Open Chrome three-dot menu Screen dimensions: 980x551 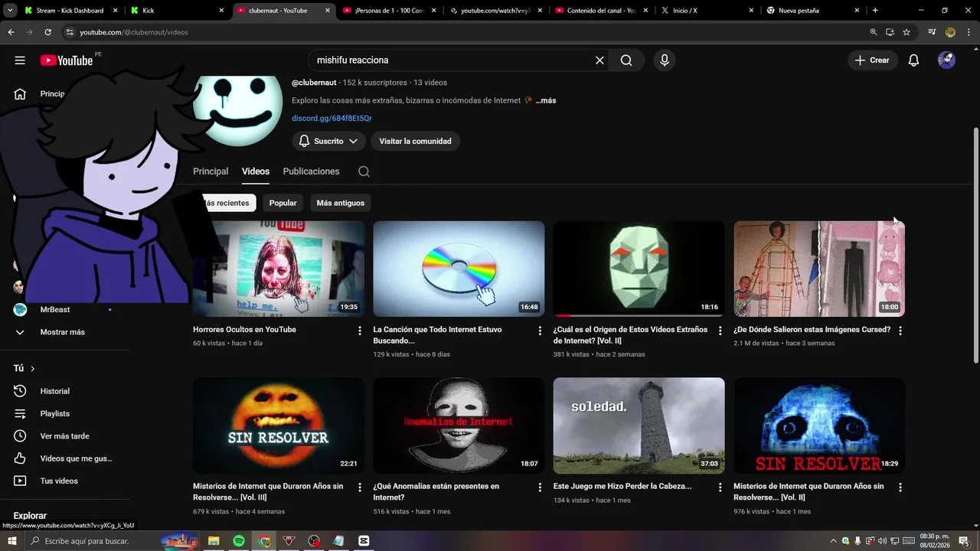(969, 32)
